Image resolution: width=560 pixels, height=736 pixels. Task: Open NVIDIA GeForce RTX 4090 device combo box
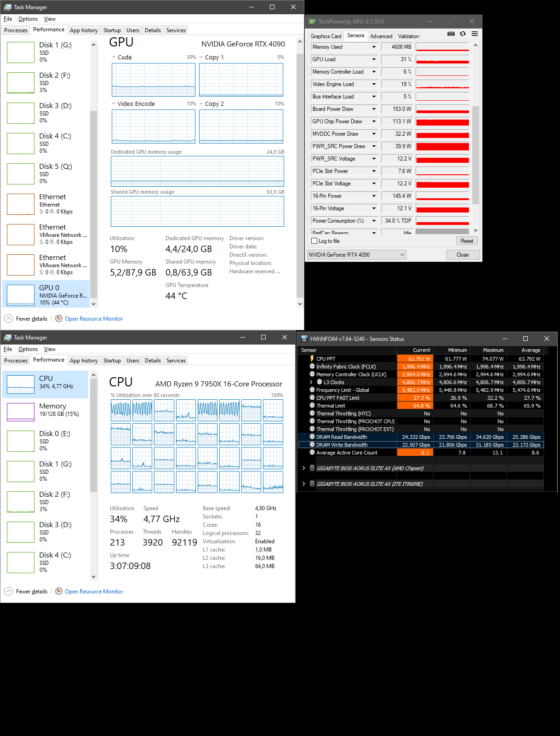tap(357, 255)
